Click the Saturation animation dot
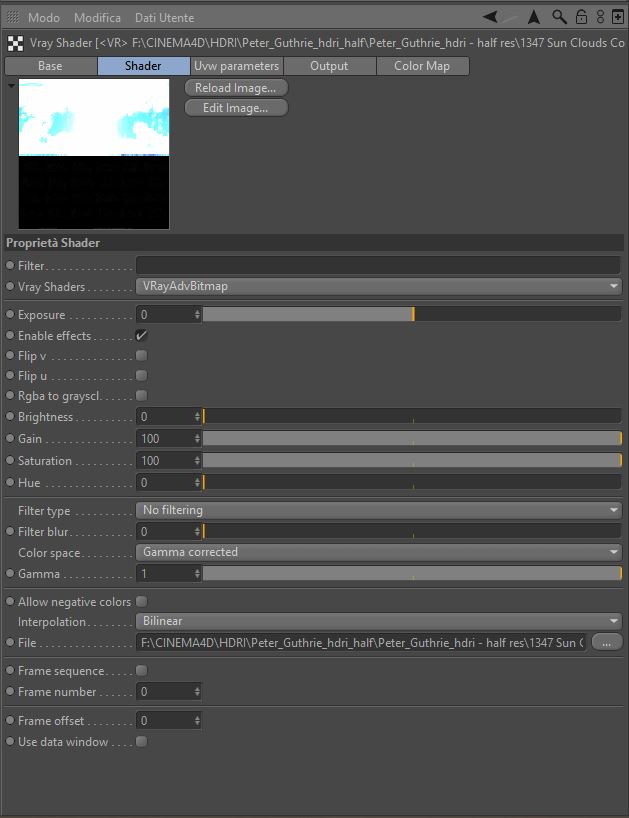This screenshot has height=818, width=629. tap(10, 460)
